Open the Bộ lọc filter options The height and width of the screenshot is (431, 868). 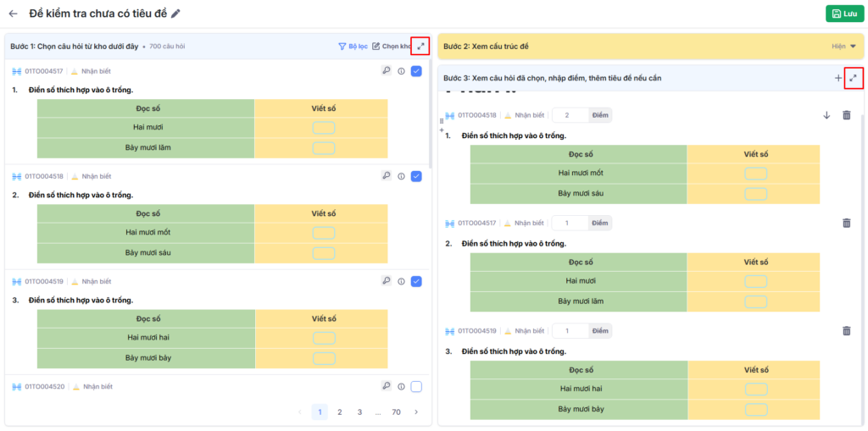[353, 47]
